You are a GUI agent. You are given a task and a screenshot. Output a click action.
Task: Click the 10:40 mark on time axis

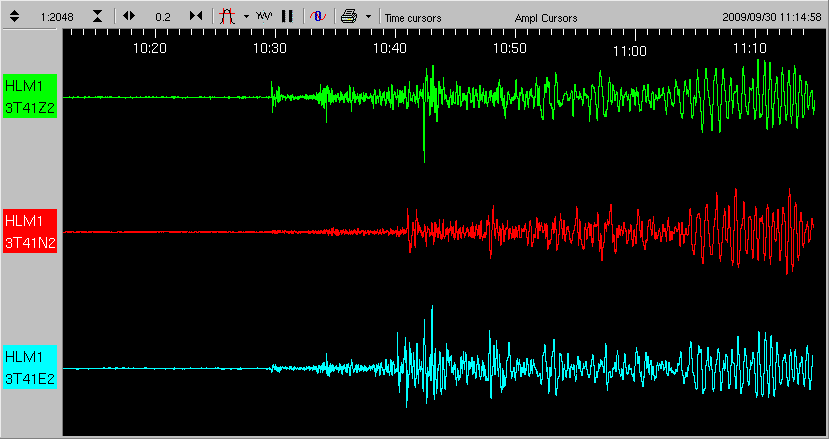point(390,48)
